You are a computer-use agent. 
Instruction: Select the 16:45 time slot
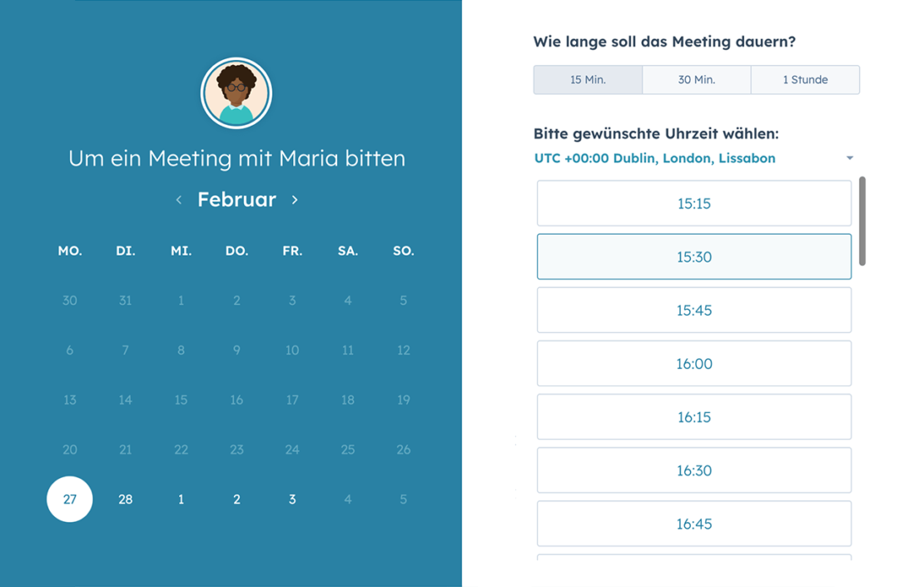click(693, 524)
